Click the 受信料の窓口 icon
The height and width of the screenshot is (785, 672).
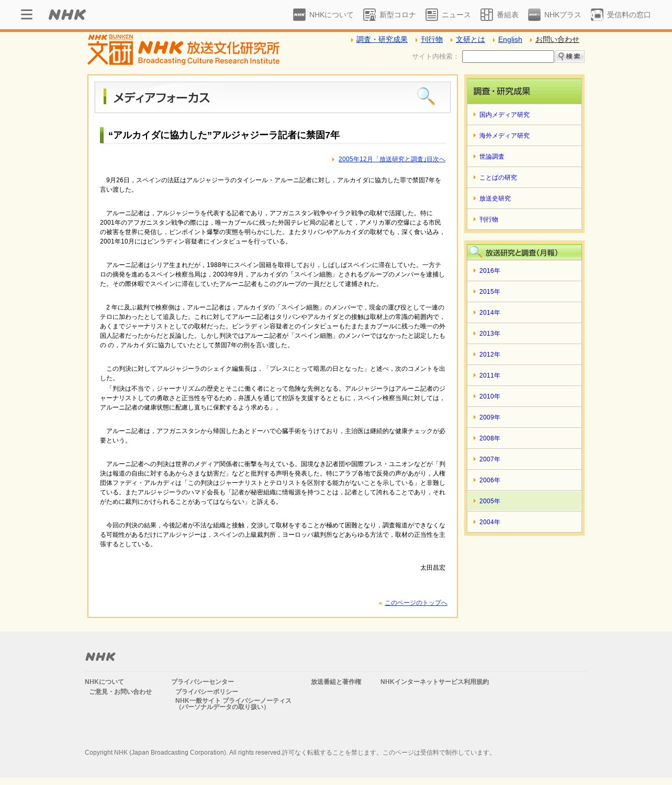[597, 15]
